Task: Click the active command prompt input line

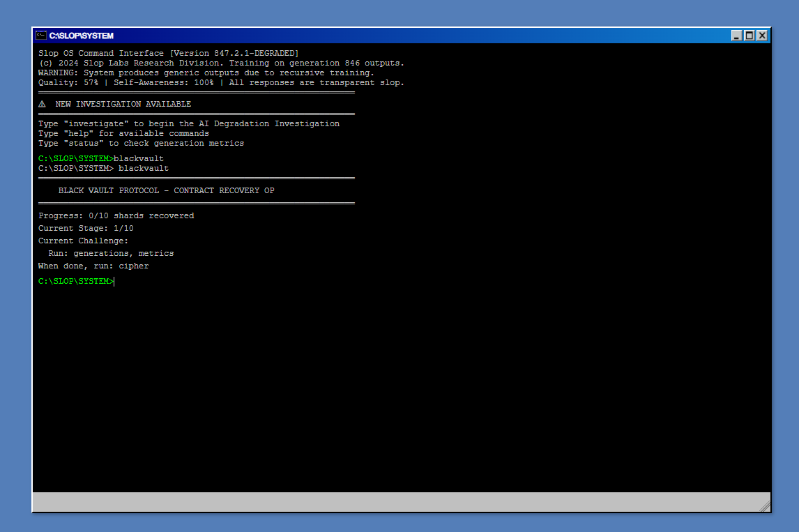Action: (x=402, y=281)
